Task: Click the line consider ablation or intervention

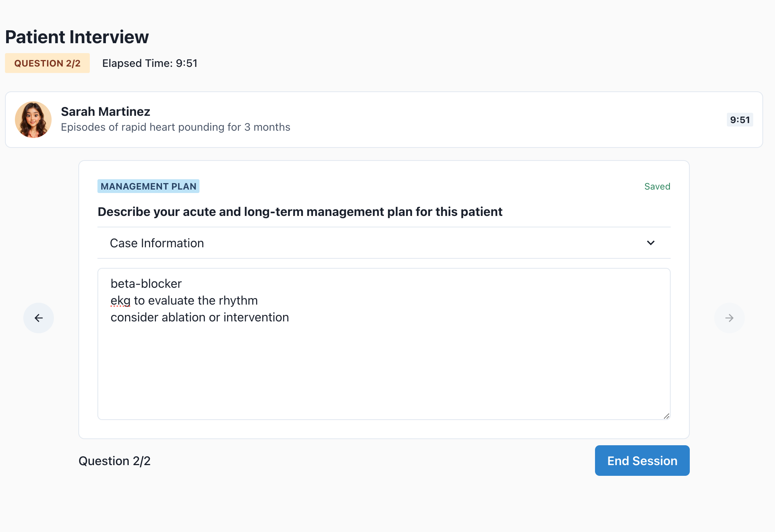Action: click(x=199, y=317)
